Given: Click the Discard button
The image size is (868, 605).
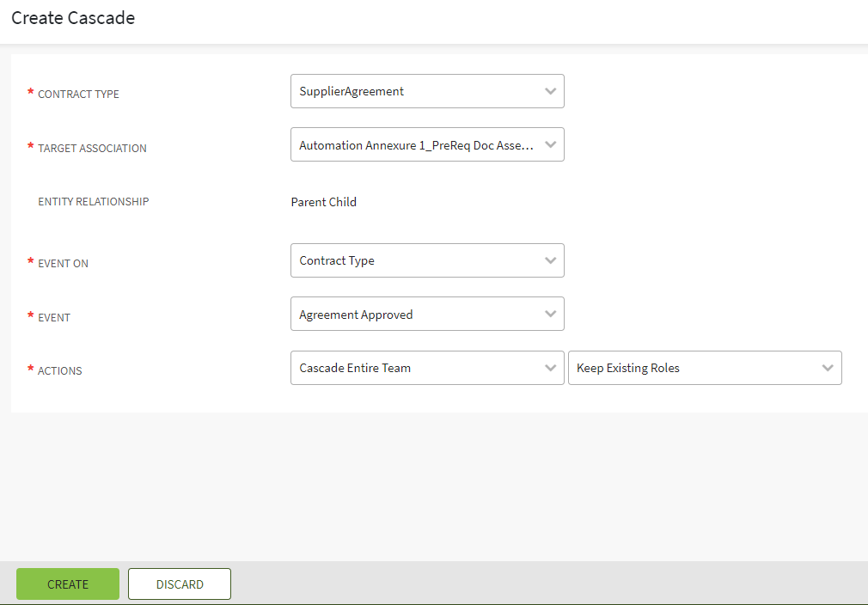Looking at the screenshot, I should 180,584.
